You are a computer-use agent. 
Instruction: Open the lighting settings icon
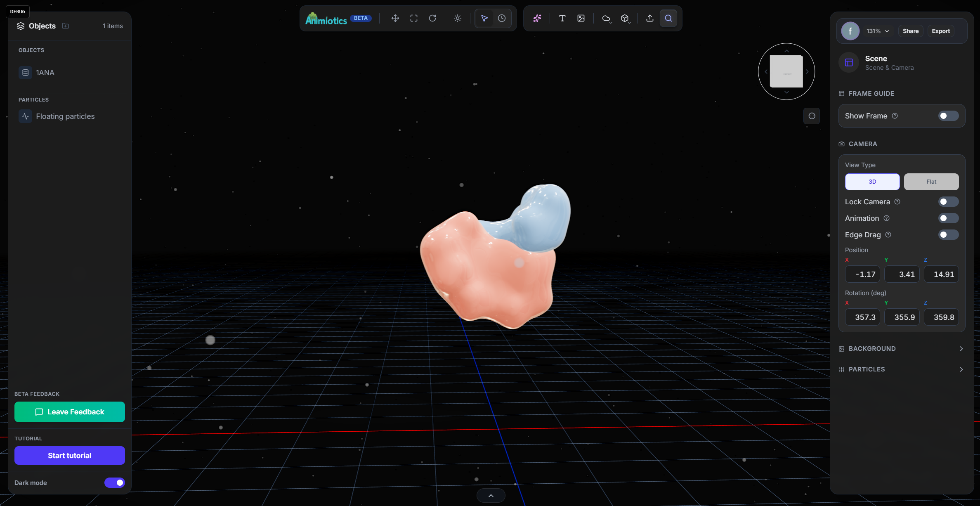pos(458,18)
